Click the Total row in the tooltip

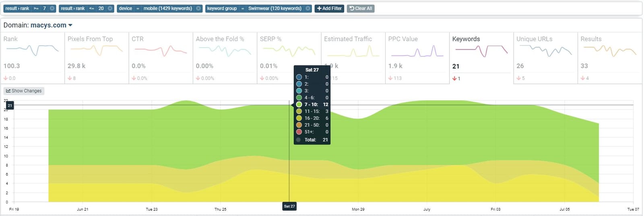coord(312,140)
